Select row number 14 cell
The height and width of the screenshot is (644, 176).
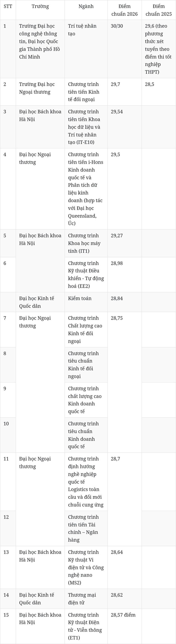click(x=8, y=599)
